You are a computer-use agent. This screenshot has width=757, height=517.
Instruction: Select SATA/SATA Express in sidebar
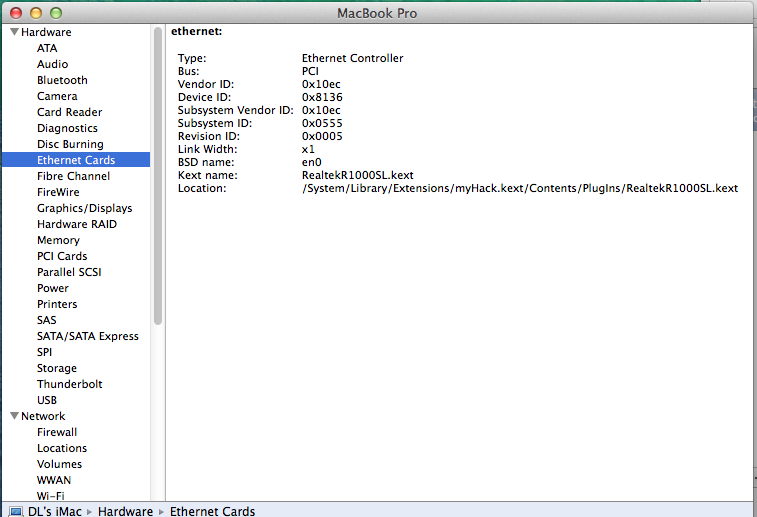(88, 336)
